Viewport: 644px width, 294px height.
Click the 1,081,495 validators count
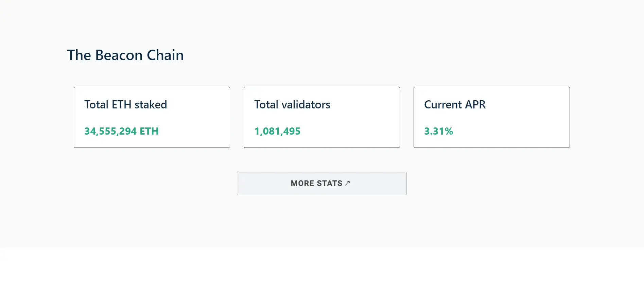point(277,131)
